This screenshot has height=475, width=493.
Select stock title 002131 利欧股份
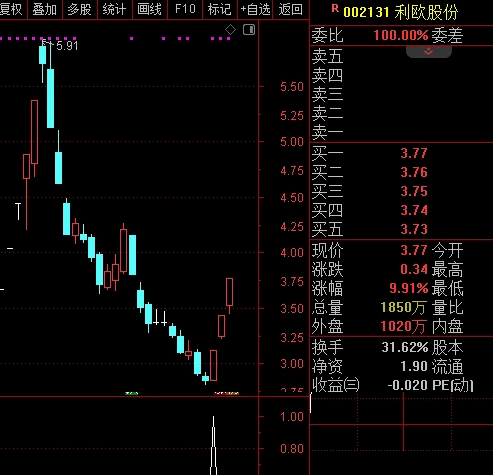tap(401, 12)
